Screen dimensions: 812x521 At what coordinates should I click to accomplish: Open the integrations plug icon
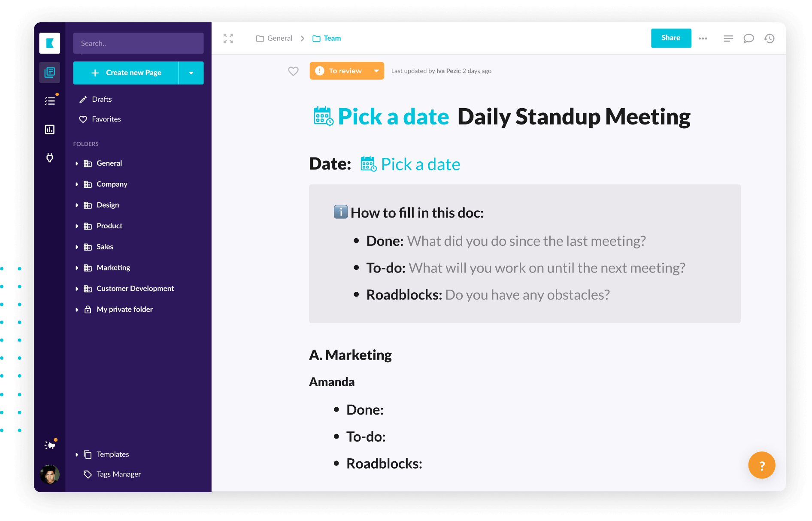coord(50,158)
